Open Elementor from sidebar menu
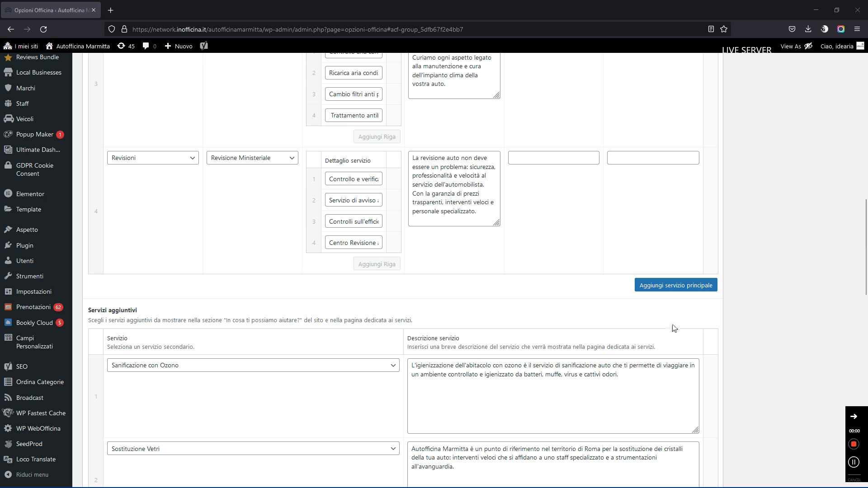This screenshot has height=488, width=868. [30, 193]
